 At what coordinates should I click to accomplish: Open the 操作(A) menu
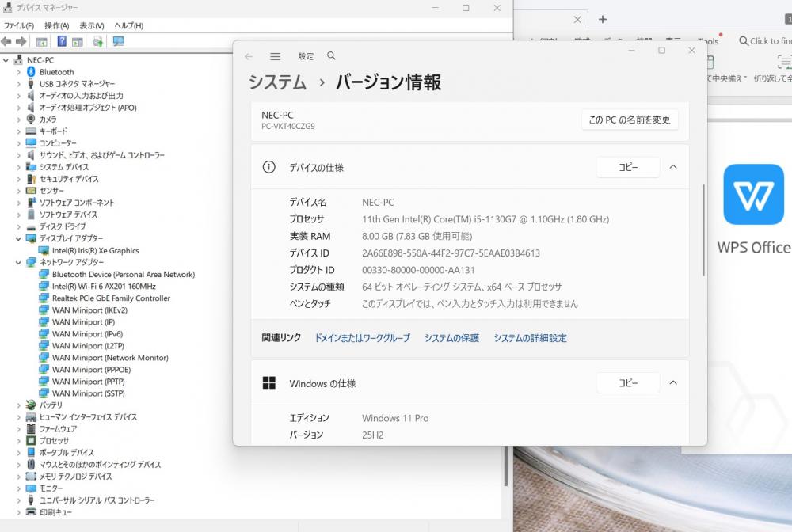pos(56,25)
